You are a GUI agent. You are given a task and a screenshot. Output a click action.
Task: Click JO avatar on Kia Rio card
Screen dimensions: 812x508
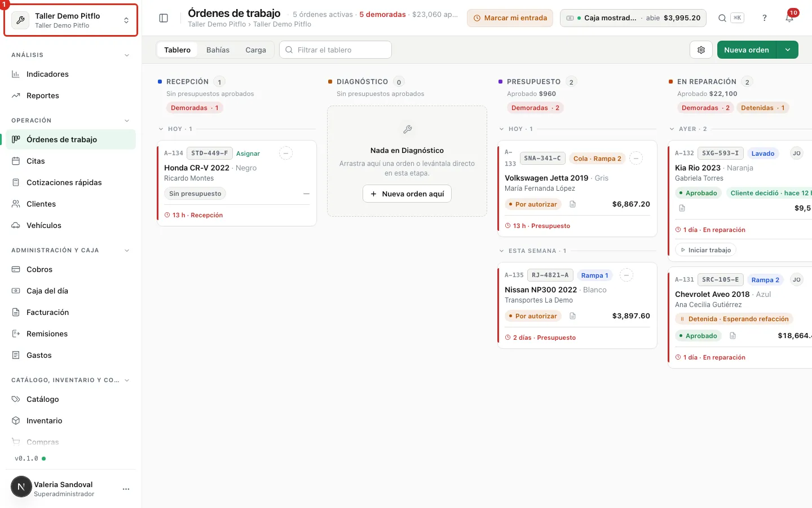[797, 153]
